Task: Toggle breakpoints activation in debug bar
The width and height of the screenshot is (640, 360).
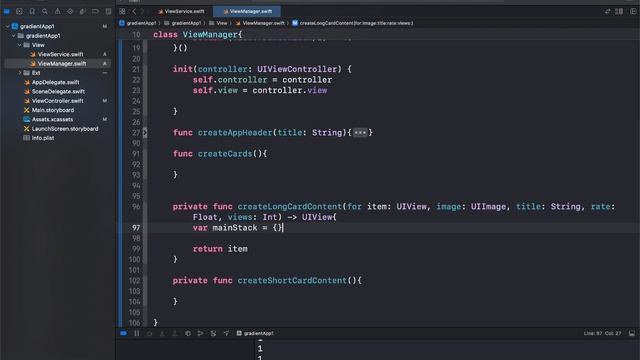Action: pyautogui.click(x=124, y=333)
